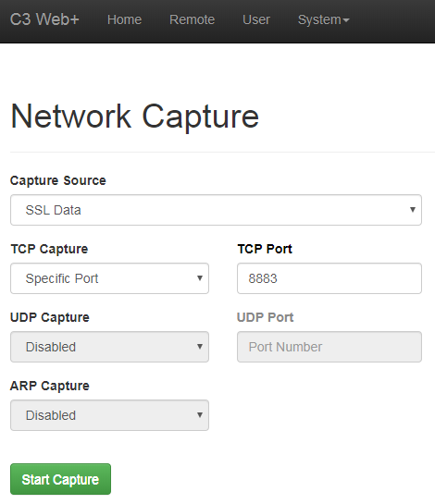
Task: Click the arrow icon of Capture Source select
Action: point(413,210)
